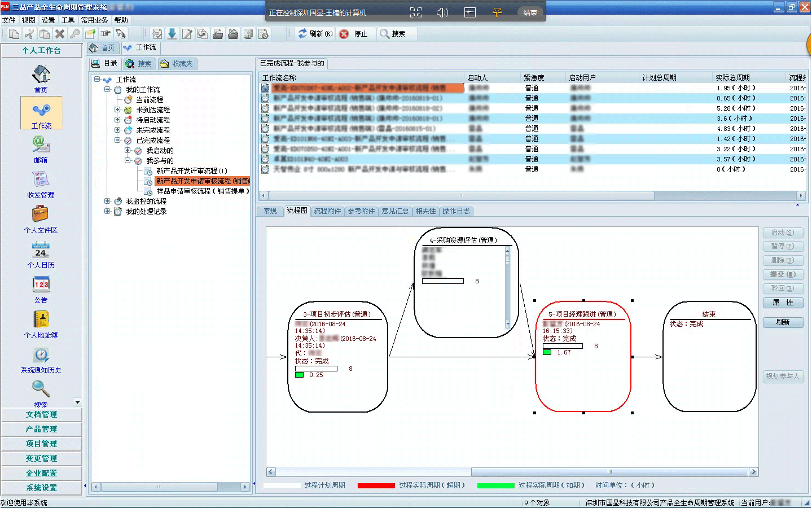
Task: Click the blue download arrow toolbar icon
Action: coord(172,34)
